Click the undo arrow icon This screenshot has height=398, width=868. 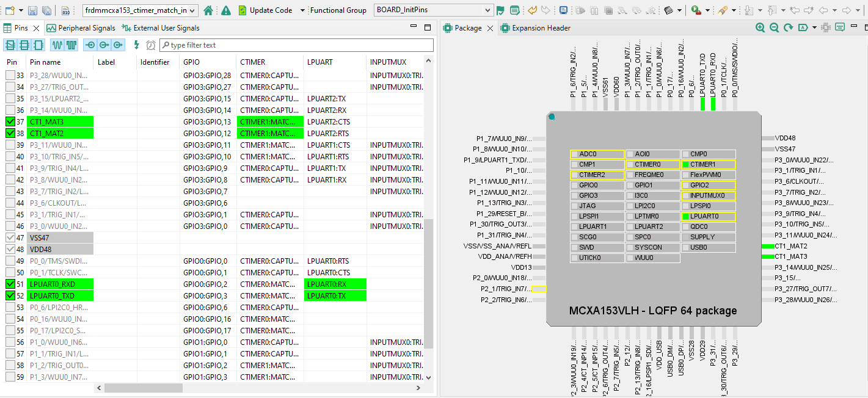tap(532, 10)
